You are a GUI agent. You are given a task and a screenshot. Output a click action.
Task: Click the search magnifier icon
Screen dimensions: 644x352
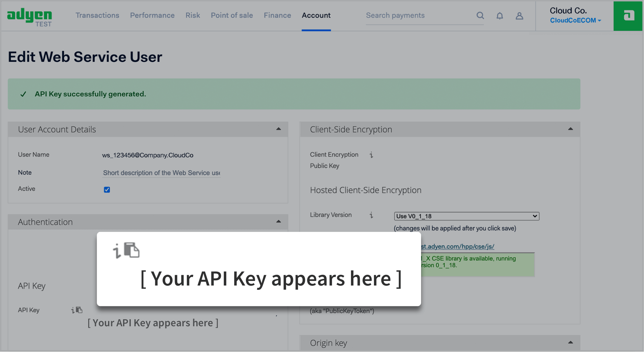click(x=480, y=16)
